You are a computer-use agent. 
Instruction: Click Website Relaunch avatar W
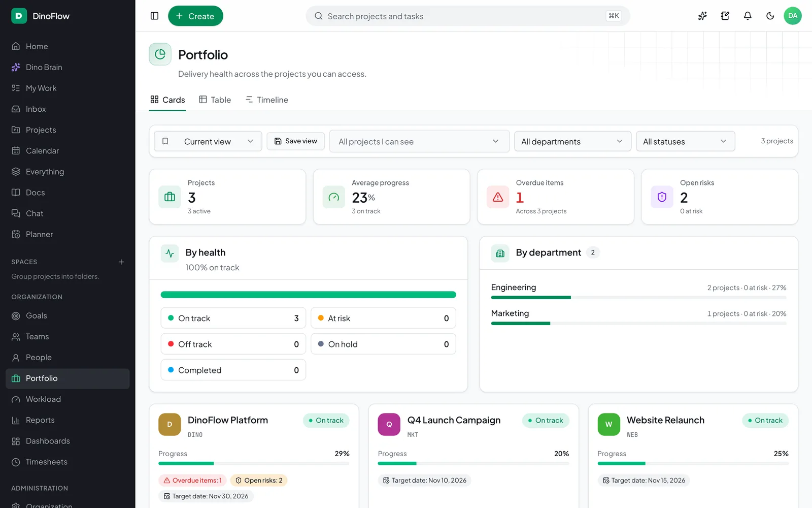[608, 425]
